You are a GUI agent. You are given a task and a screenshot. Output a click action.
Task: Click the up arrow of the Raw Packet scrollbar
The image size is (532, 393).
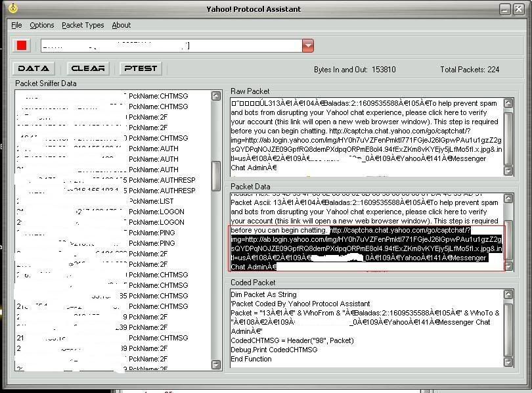pos(508,103)
